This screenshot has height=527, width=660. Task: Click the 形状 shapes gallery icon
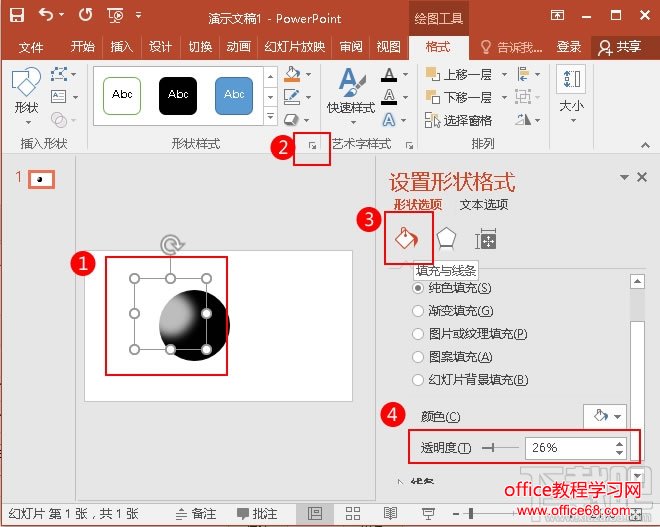click(26, 90)
